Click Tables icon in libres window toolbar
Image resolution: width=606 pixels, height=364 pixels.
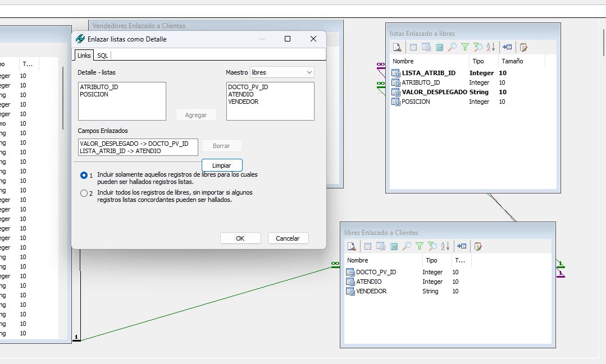point(367,246)
